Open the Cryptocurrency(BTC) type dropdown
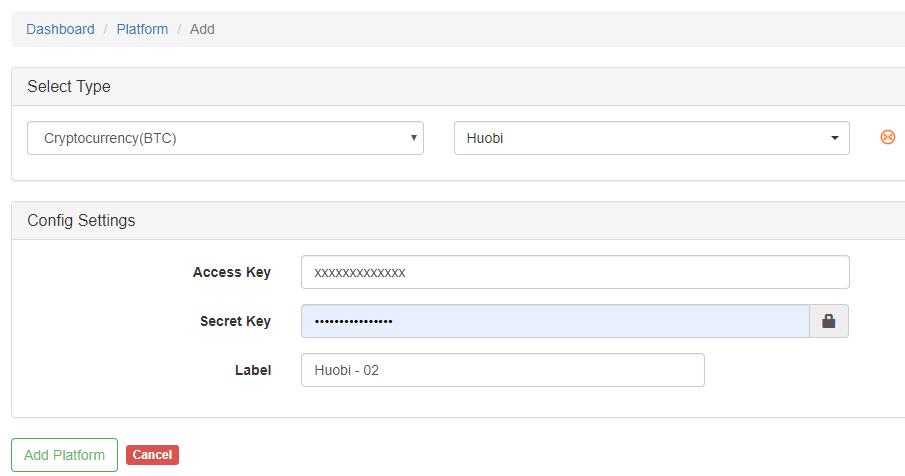 point(225,138)
